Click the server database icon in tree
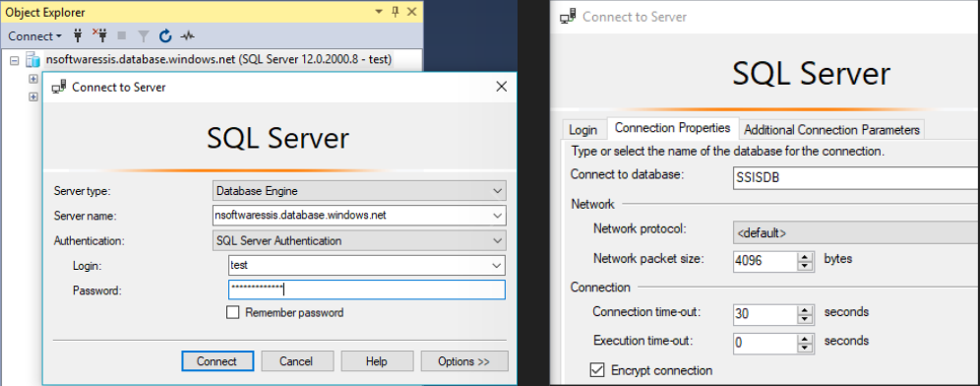 pos(32,60)
